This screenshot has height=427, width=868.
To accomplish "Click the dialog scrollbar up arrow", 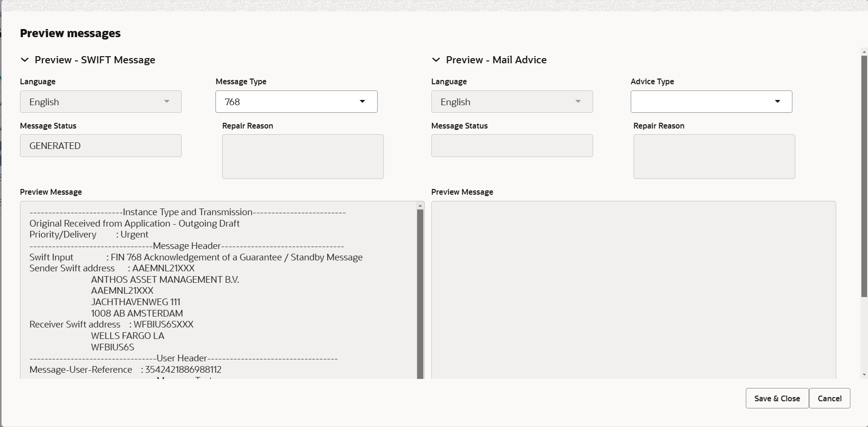I will click(864, 51).
